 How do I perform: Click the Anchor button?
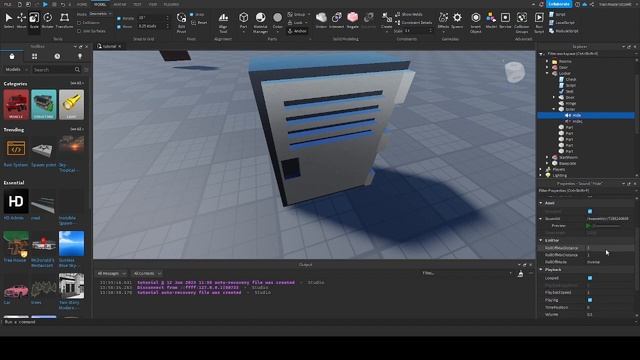pos(298,31)
